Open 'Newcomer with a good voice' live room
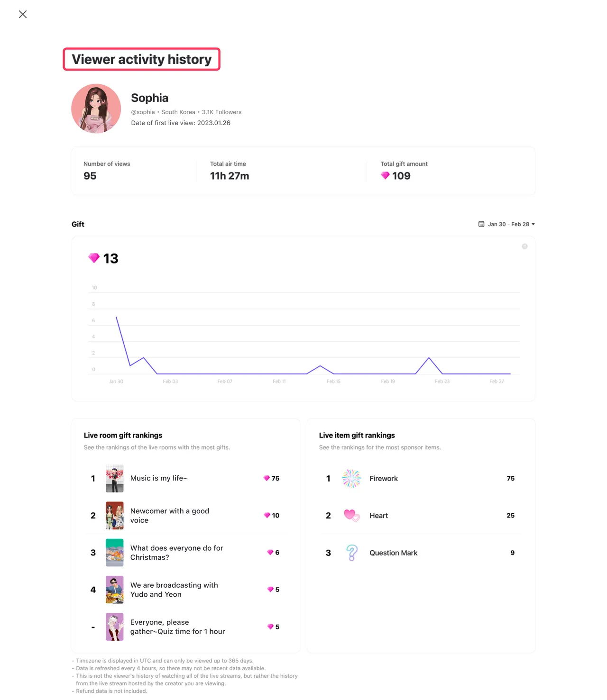Image resolution: width=607 pixels, height=700 pixels. (169, 516)
